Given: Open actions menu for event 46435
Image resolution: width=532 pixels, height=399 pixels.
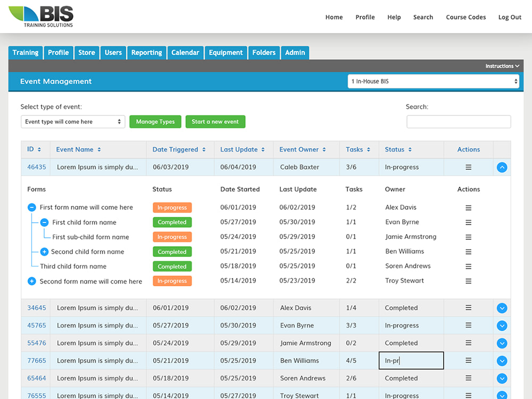Looking at the screenshot, I should (x=468, y=167).
